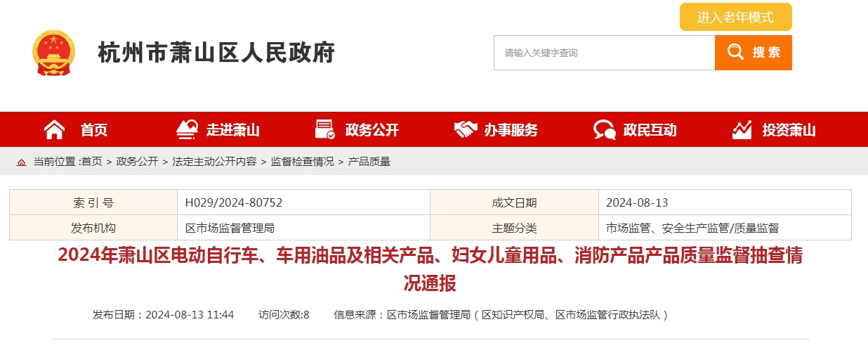
Task: Click the orange 搜索 button
Action: coord(754,53)
